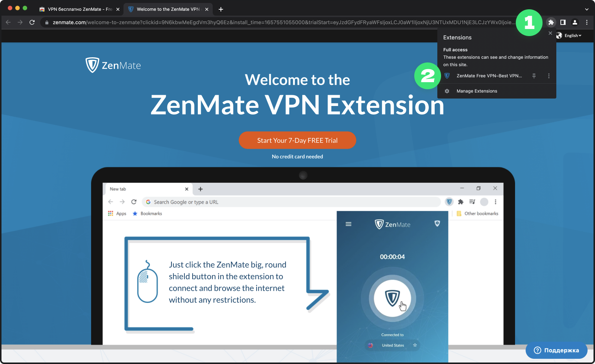595x364 pixels.
Task: Click the Apps shortcut in illustrated bookmarks bar
Action: [x=117, y=213]
